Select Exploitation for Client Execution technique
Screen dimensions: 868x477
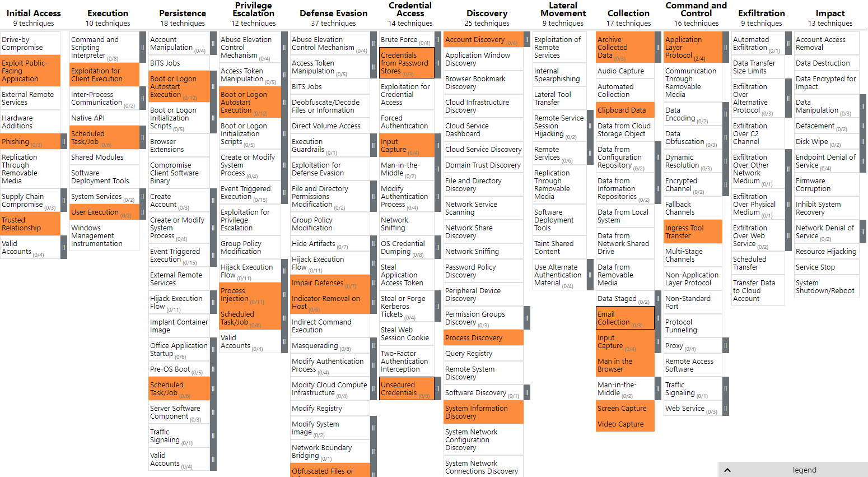click(104, 75)
